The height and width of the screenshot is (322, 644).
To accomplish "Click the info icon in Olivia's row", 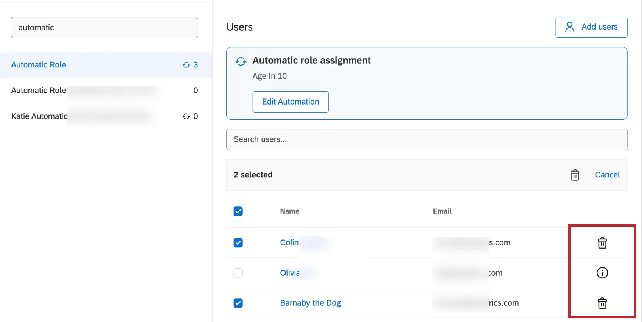I will (x=602, y=273).
